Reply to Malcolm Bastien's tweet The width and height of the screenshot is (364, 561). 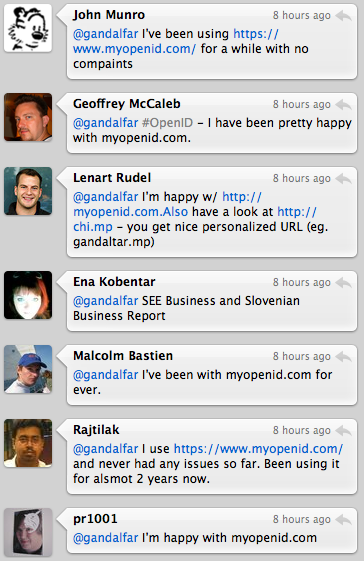pyautogui.click(x=344, y=357)
